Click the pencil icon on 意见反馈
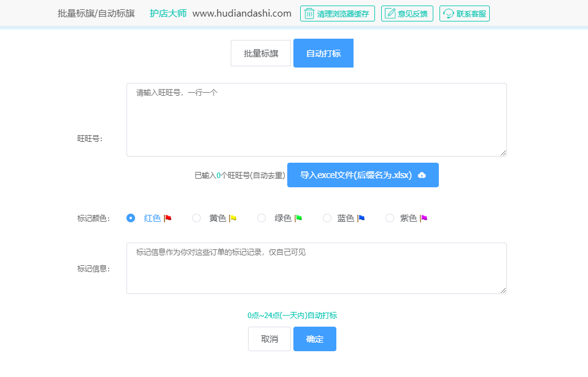The height and width of the screenshot is (377, 588). pyautogui.click(x=389, y=13)
